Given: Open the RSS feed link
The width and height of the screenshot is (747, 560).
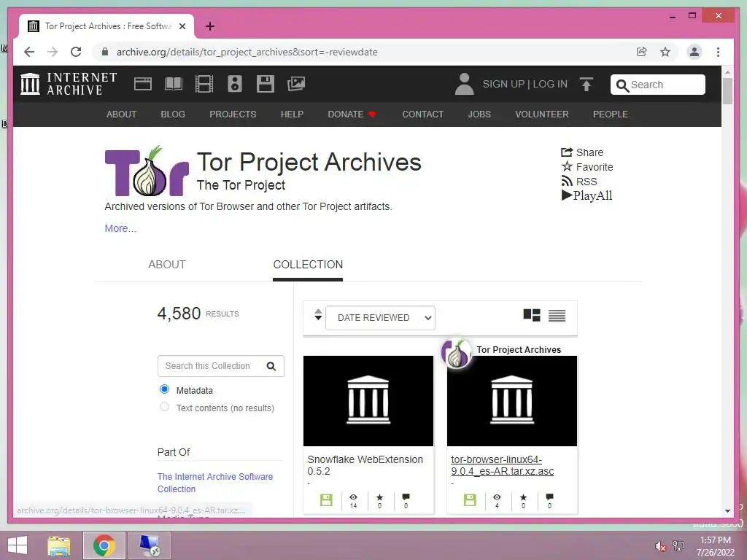Looking at the screenshot, I should point(578,182).
